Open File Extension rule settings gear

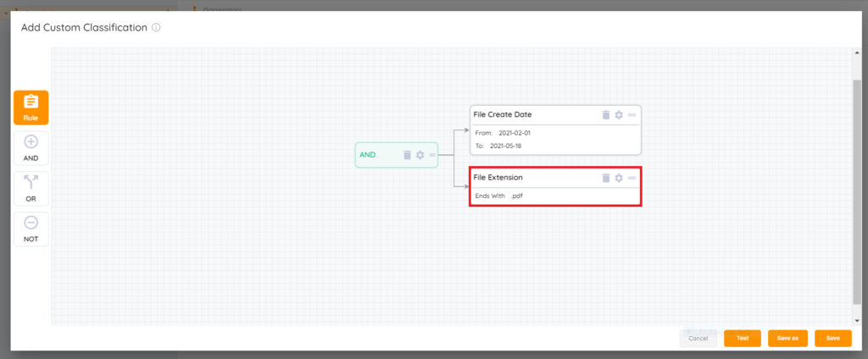pos(619,178)
